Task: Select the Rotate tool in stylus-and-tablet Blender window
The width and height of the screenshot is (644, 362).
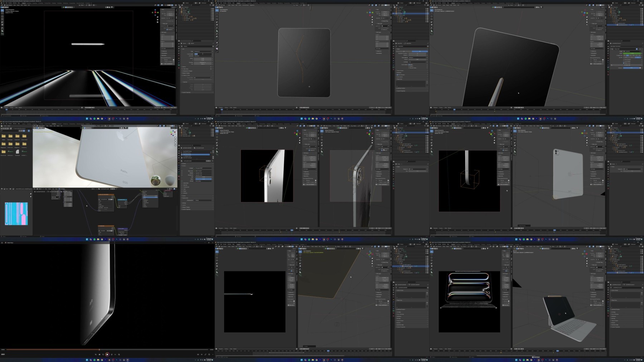Action: point(432,19)
